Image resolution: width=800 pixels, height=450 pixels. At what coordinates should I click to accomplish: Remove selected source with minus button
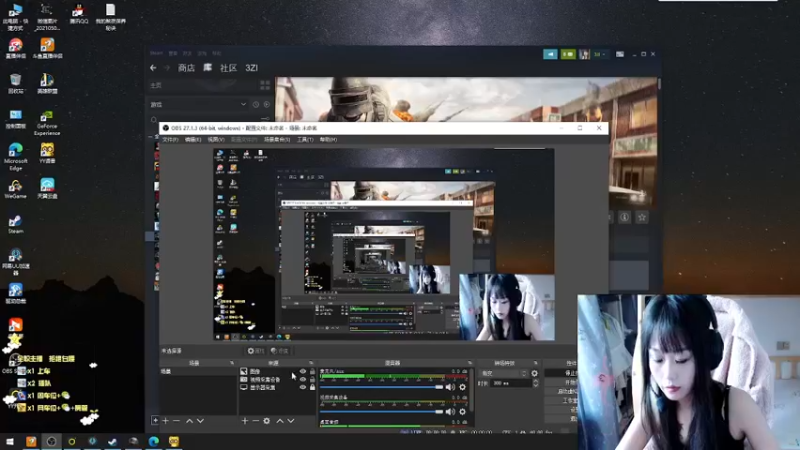pos(256,421)
